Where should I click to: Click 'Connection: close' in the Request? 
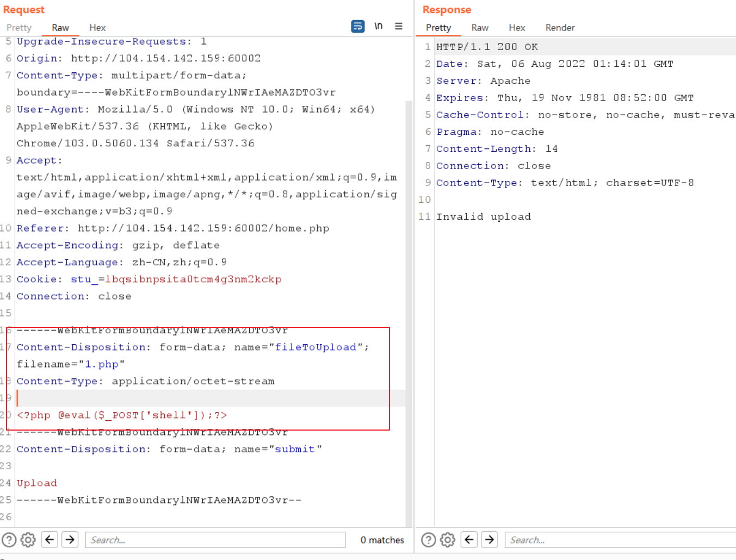pyautogui.click(x=74, y=296)
